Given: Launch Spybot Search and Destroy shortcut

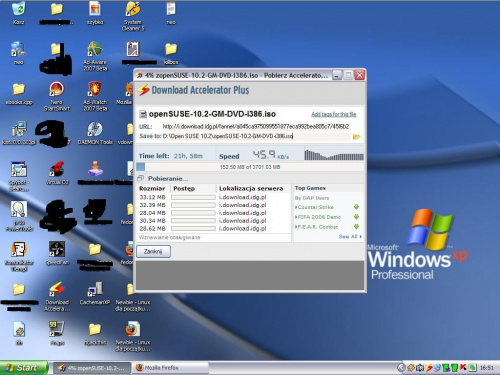Looking at the screenshot, I should click(x=19, y=176).
